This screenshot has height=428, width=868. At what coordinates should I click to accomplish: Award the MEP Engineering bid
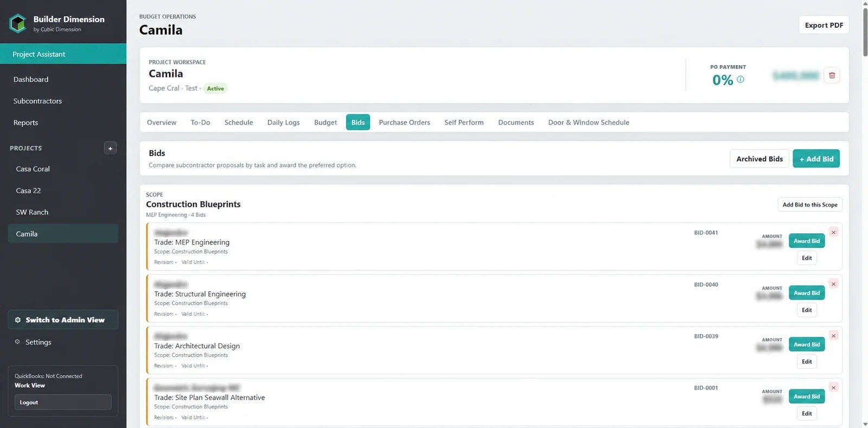pos(807,241)
